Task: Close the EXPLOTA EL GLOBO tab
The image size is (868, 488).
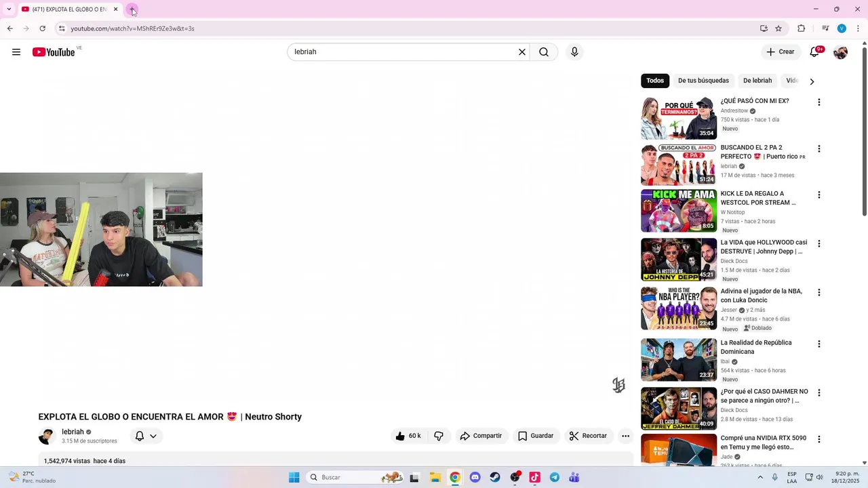Action: [x=115, y=9]
